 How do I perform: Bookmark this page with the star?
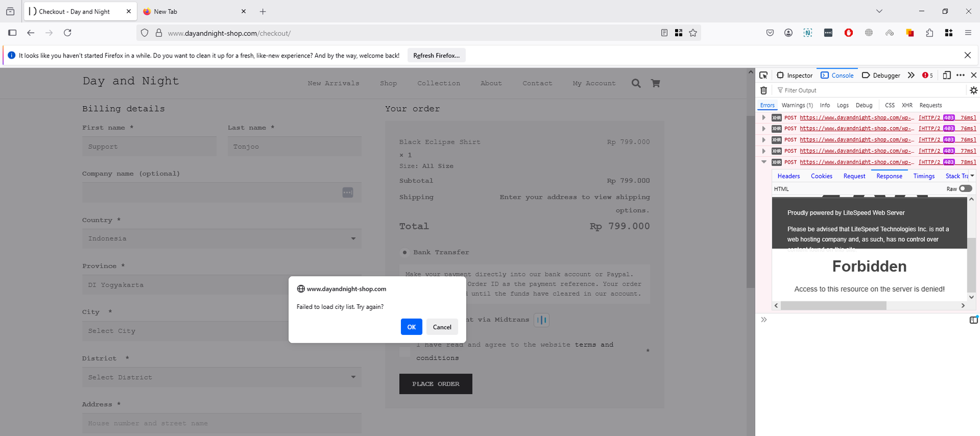pyautogui.click(x=693, y=33)
